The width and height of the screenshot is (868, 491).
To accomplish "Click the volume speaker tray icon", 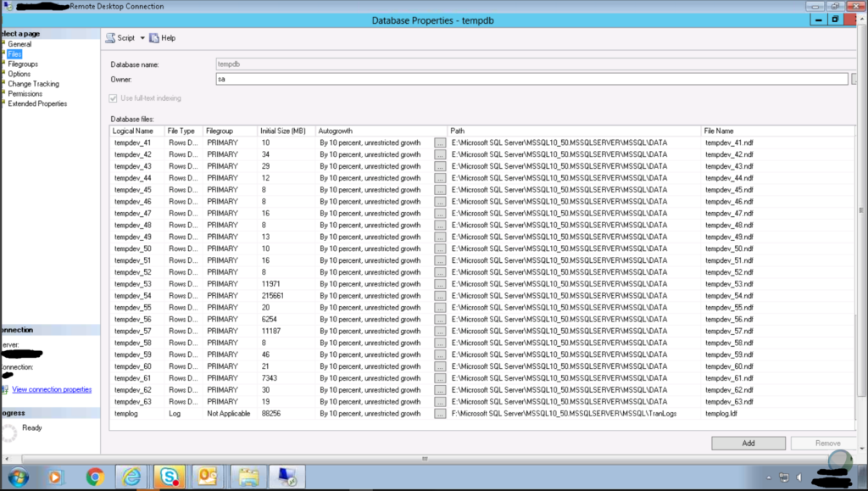I will 799,477.
